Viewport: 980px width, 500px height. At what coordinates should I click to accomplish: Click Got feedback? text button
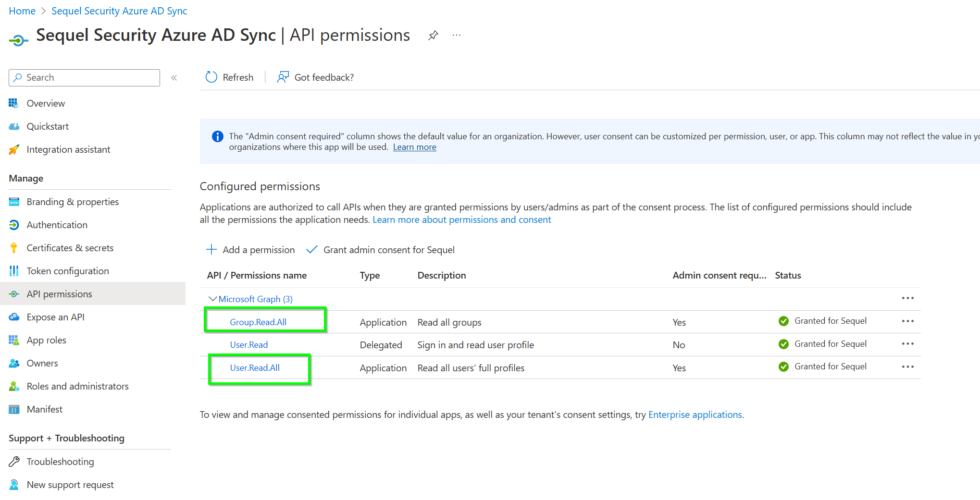324,77
